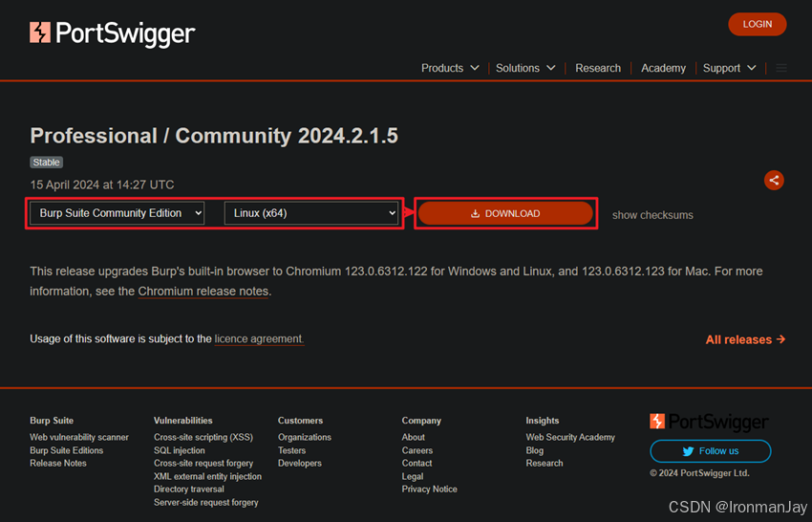The width and height of the screenshot is (812, 522).
Task: Expand the Products menu
Action: point(450,68)
